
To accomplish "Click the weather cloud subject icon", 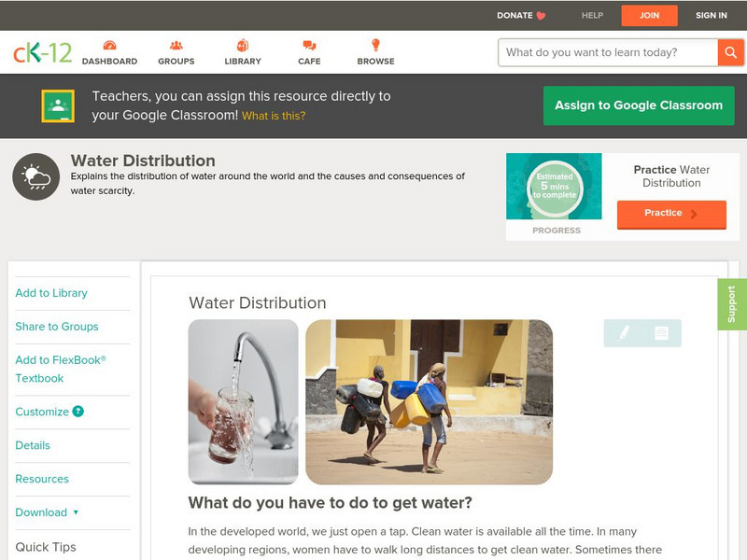I will (x=36, y=176).
